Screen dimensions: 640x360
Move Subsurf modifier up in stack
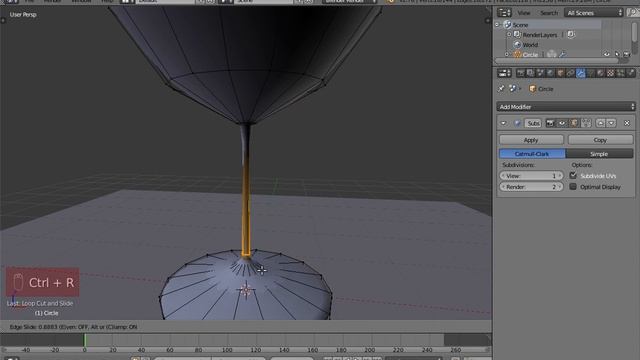coord(600,123)
